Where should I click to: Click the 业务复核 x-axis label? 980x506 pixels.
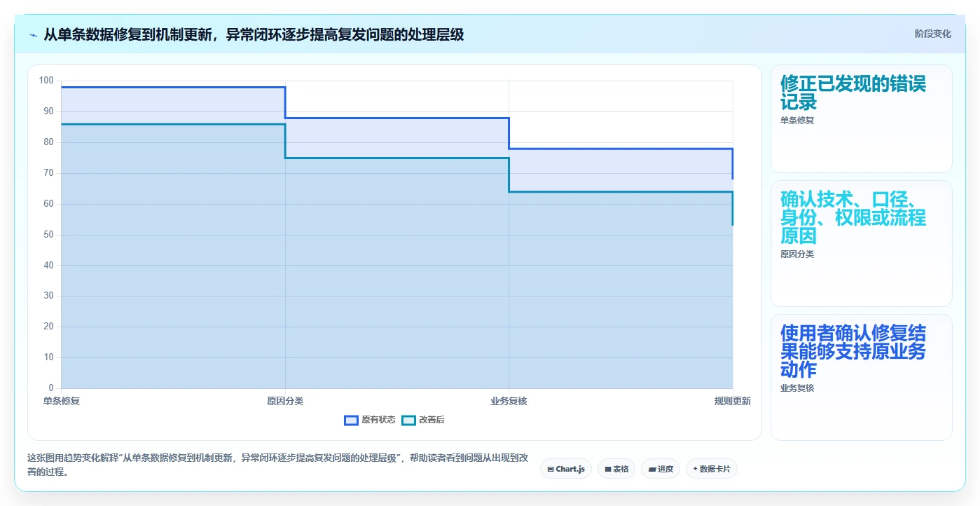point(509,401)
